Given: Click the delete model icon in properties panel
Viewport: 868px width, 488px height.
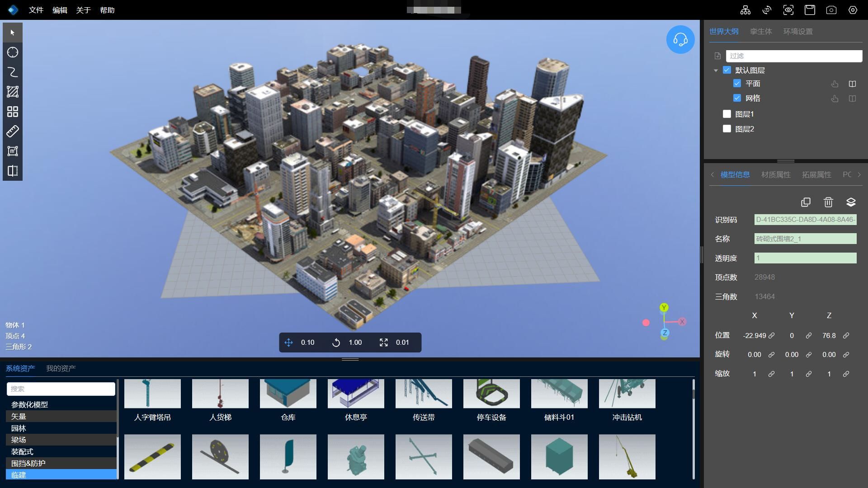Looking at the screenshot, I should click(829, 202).
